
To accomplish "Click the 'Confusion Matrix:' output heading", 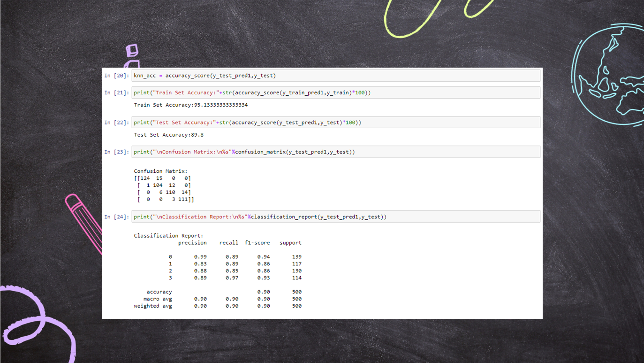I will coord(161,171).
